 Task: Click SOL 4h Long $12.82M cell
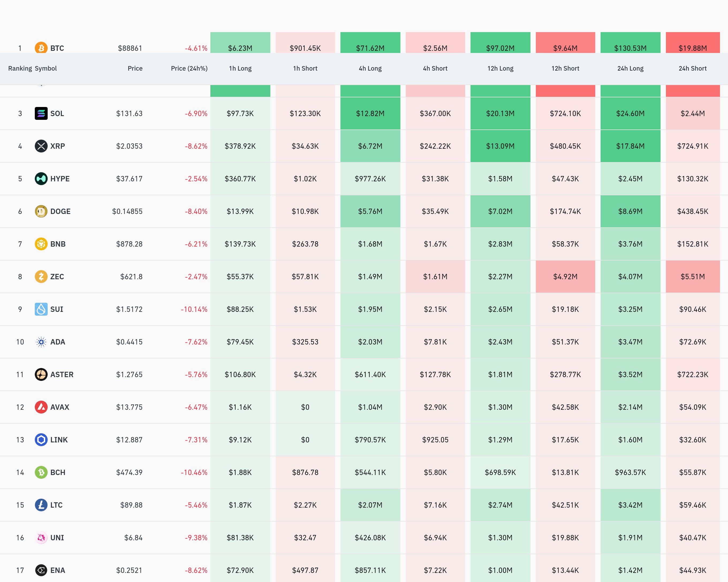click(370, 113)
